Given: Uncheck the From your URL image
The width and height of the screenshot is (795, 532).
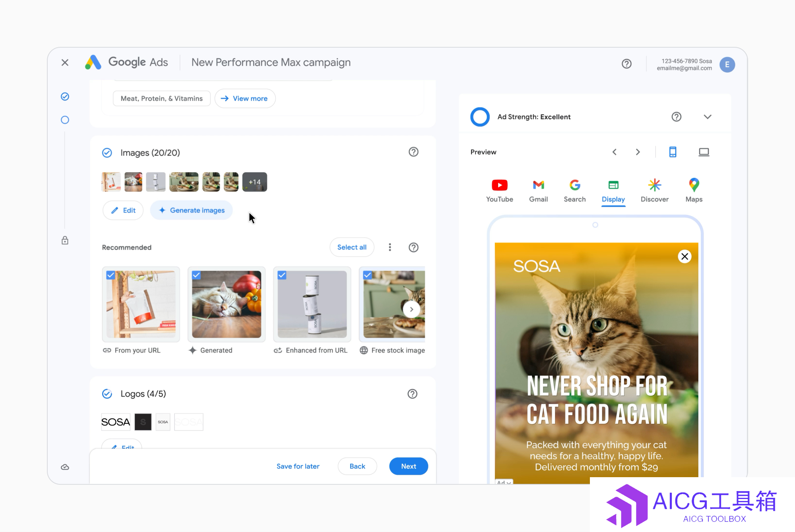Looking at the screenshot, I should 111,275.
